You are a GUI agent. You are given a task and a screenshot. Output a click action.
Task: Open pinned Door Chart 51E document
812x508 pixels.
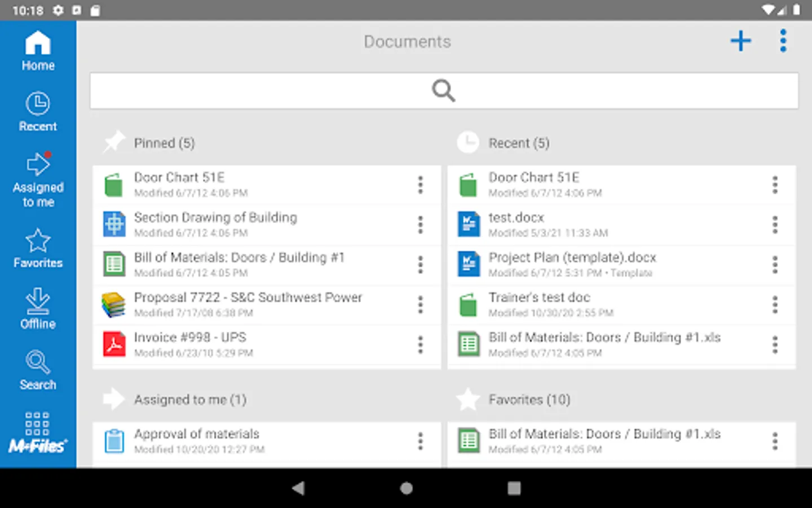click(x=267, y=185)
